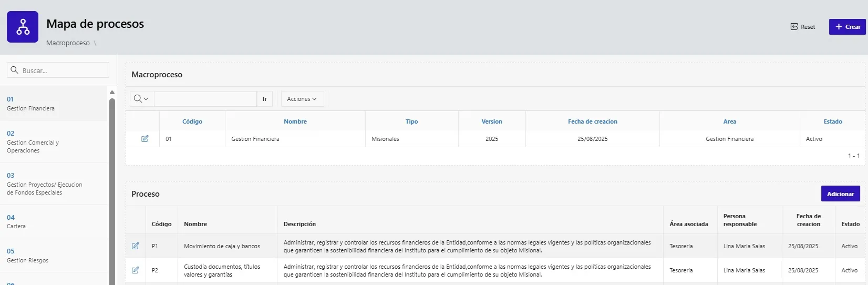Click the P1 row description text
The width and height of the screenshot is (868, 285).
tap(467, 246)
